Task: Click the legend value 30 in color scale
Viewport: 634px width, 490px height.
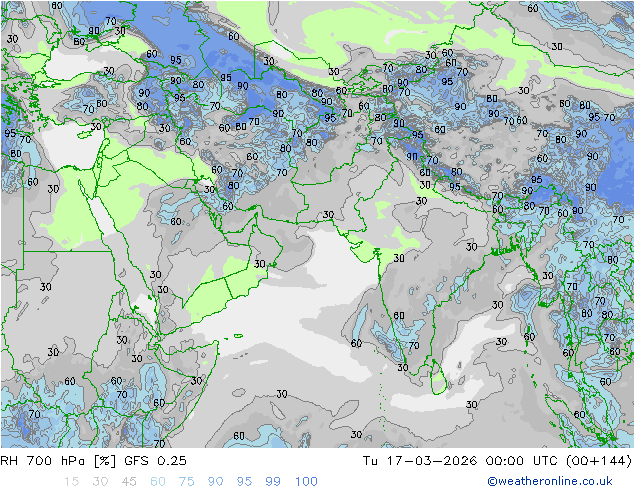Action: [x=100, y=482]
